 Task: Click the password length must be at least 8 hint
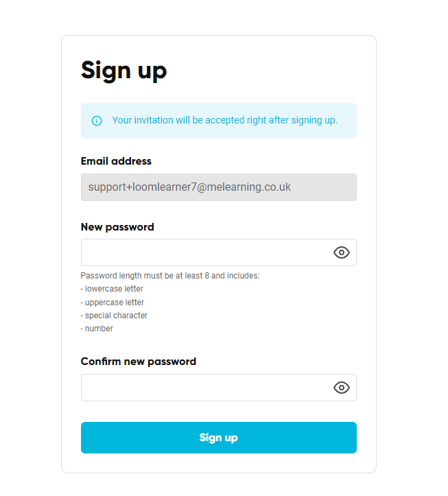click(x=170, y=276)
